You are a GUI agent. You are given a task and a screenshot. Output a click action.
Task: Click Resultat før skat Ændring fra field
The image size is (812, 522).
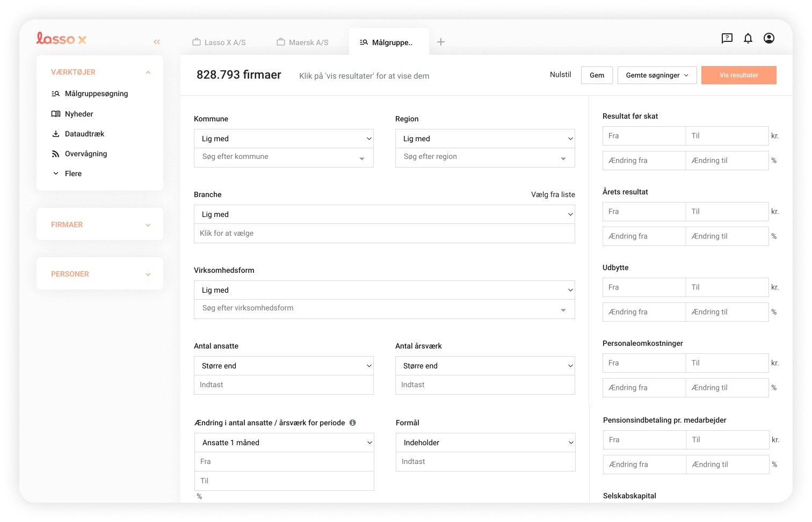coord(644,161)
